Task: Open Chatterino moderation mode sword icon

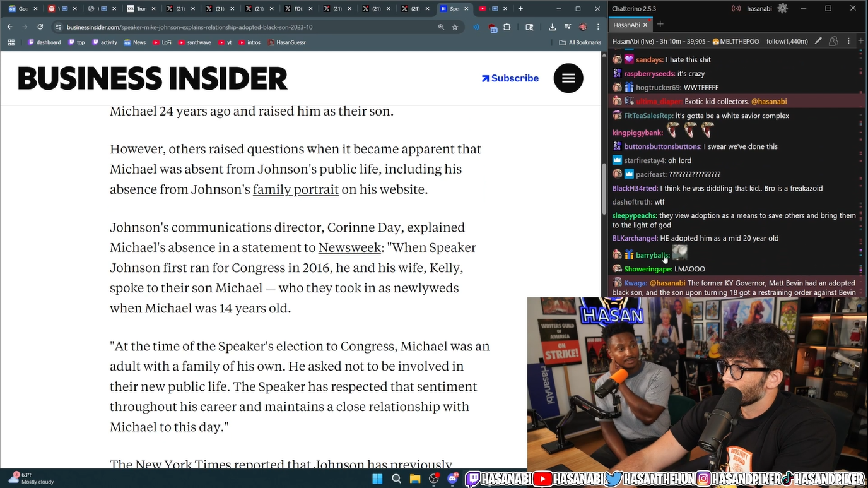Action: click(818, 41)
